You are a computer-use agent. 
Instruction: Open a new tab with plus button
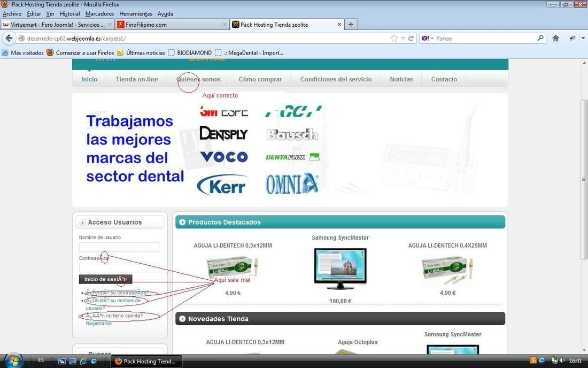pyautogui.click(x=351, y=25)
